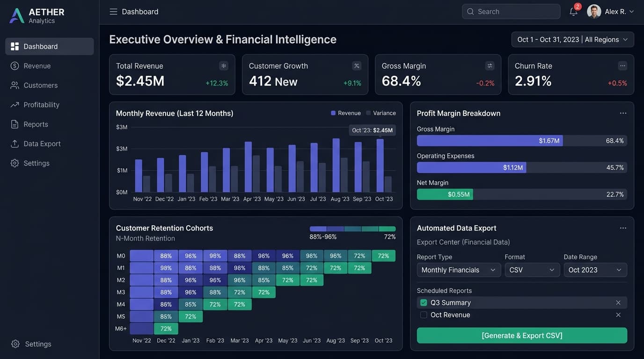This screenshot has height=359, width=644.
Task: Expand the Alex R. user menu chevron
Action: 631,12
